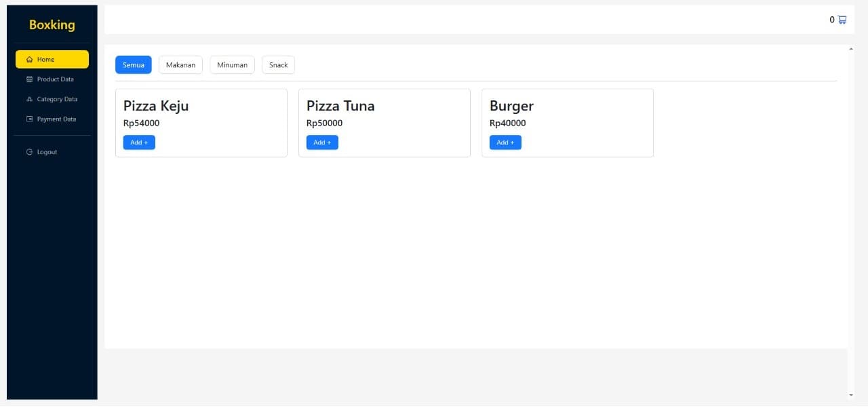
Task: Click the scrollbar down arrow
Action: point(851,395)
